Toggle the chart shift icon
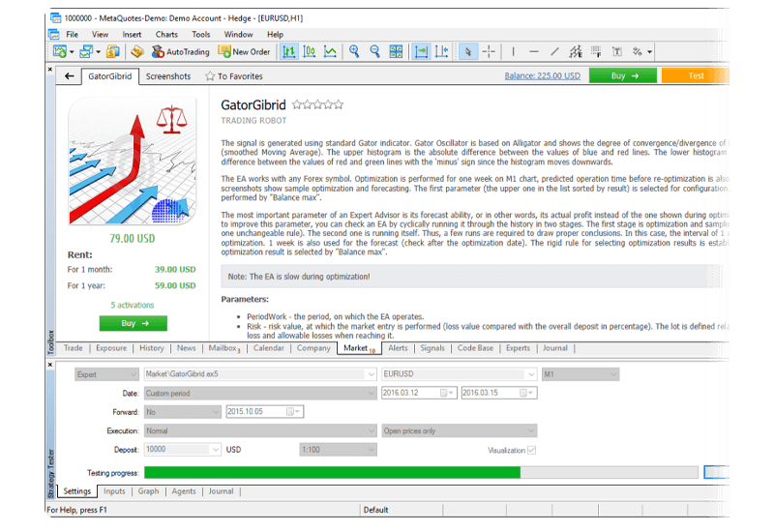 coord(442,51)
